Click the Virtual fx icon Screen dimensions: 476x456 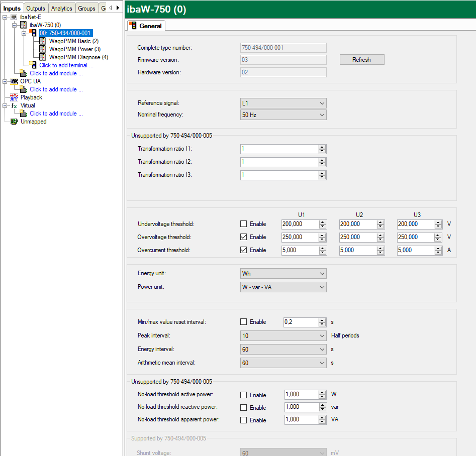coord(14,105)
